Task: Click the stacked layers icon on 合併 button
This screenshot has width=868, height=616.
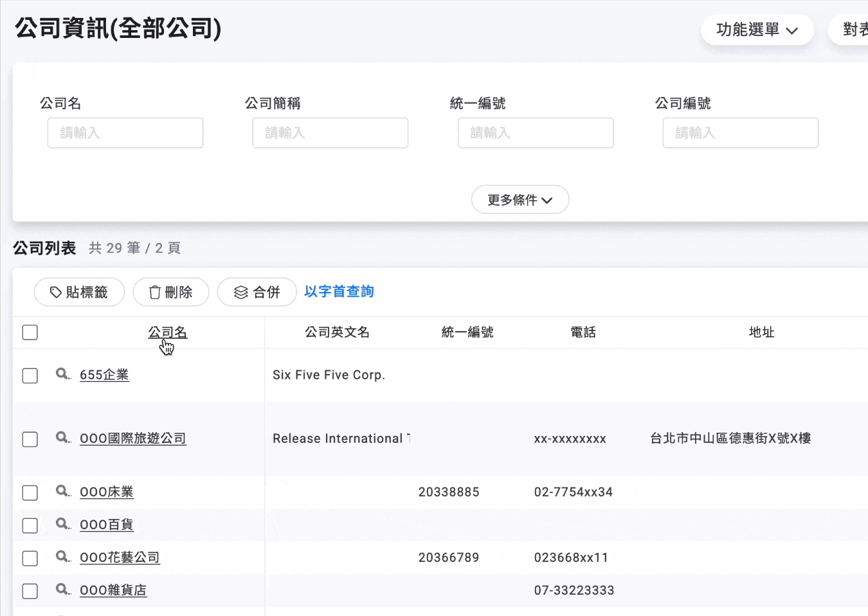Action: pos(240,292)
